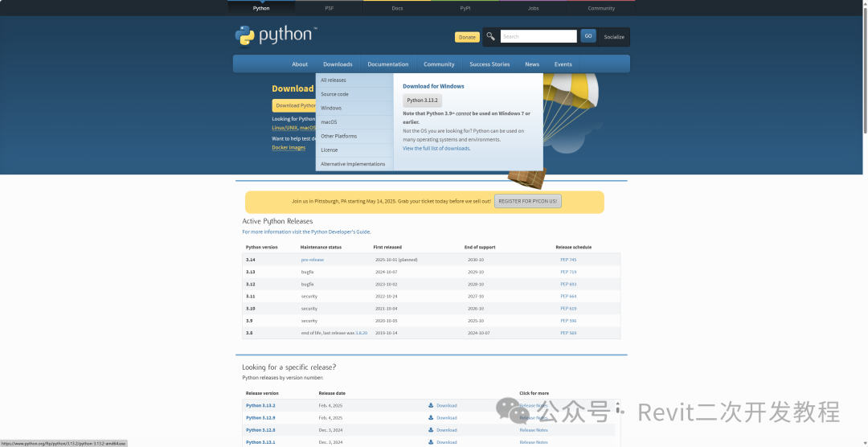Focus the Search input field
868x447 pixels.
coord(538,36)
